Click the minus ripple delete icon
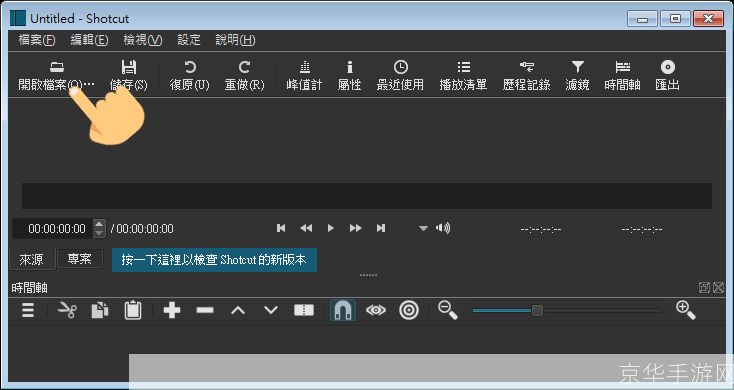Screen dimensions: 734x390 tap(205, 310)
